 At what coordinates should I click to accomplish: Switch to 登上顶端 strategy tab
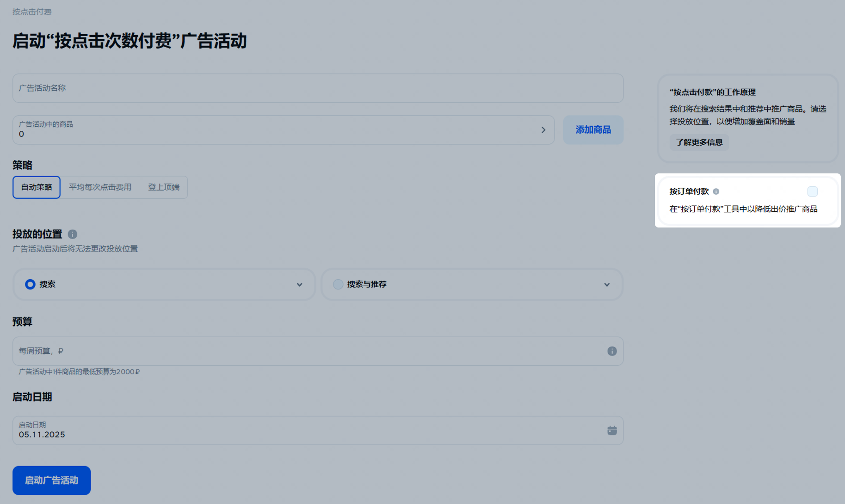[163, 187]
